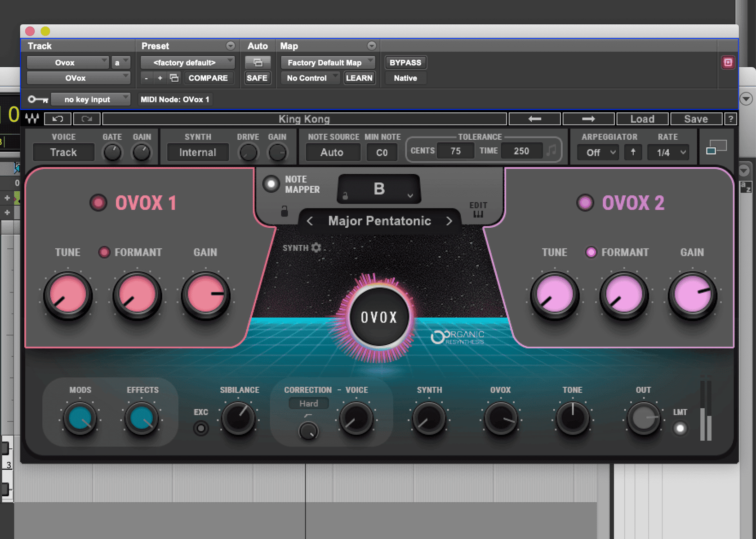Screen dimensions: 756x539
Task: Redo change in OVox toolbar
Action: pyautogui.click(x=87, y=119)
